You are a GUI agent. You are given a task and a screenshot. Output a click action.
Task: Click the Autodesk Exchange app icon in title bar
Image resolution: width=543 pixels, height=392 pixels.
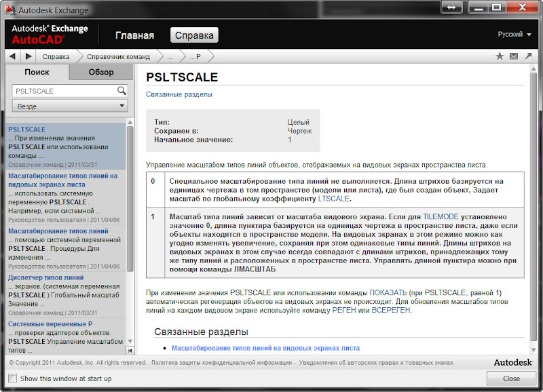tap(10, 9)
